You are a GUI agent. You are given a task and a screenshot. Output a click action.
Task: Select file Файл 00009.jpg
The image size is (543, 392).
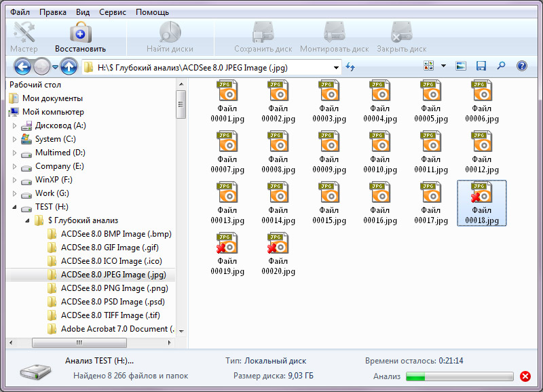pos(329,152)
